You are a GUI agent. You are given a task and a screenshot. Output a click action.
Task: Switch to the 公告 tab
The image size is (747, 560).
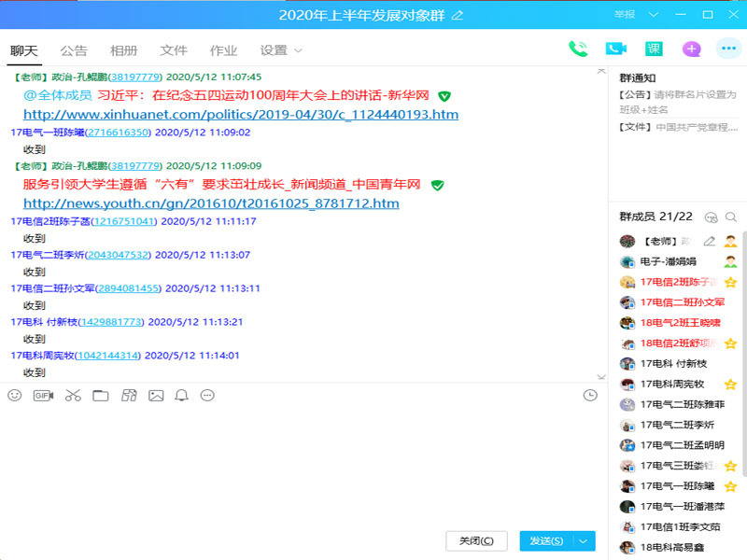click(x=74, y=50)
